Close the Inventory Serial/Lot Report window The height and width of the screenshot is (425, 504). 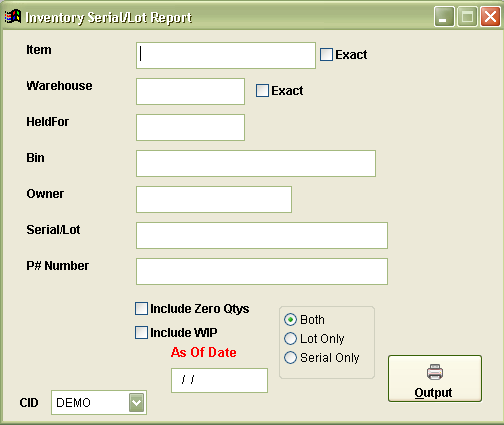490,16
